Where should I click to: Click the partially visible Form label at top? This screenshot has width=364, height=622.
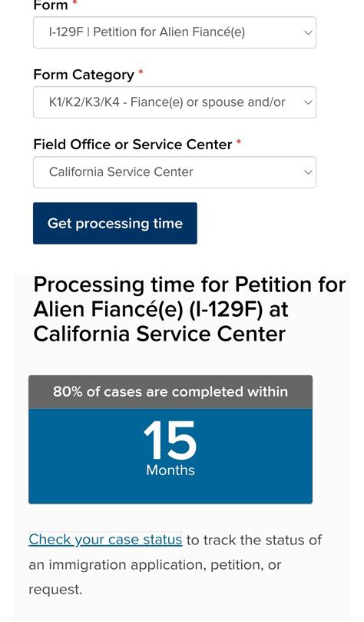click(x=51, y=5)
